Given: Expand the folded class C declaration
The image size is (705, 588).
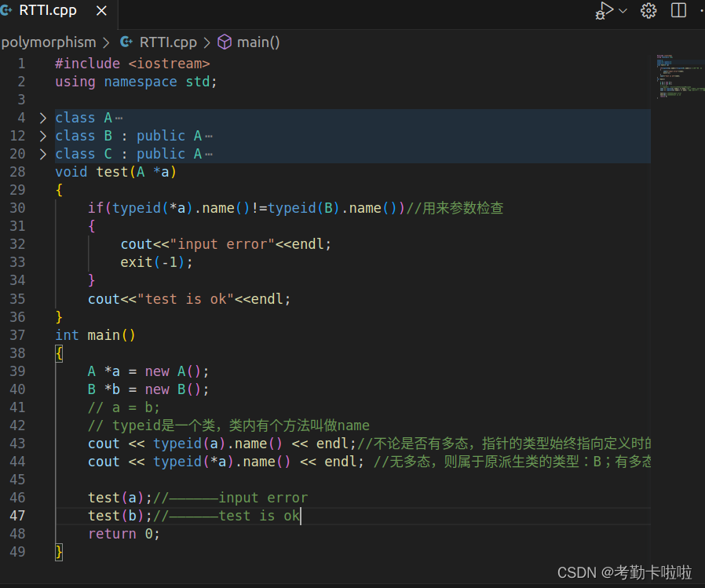Looking at the screenshot, I should (42, 153).
